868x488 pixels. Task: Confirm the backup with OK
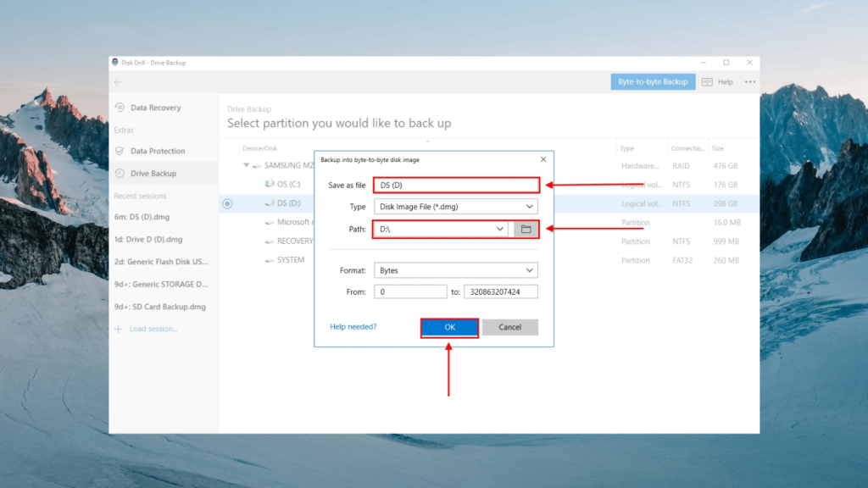tap(449, 327)
